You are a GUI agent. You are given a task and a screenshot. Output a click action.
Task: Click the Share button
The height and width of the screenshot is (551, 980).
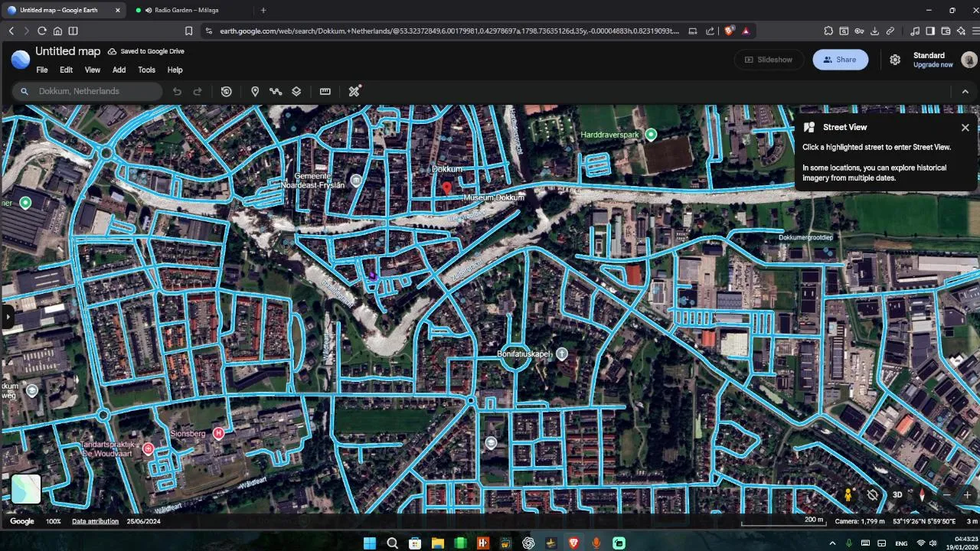[x=840, y=60]
